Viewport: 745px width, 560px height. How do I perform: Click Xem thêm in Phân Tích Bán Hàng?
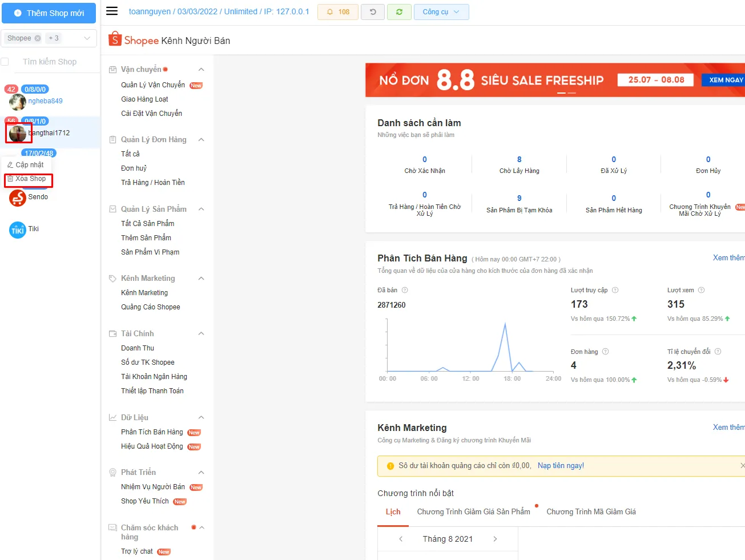click(728, 258)
